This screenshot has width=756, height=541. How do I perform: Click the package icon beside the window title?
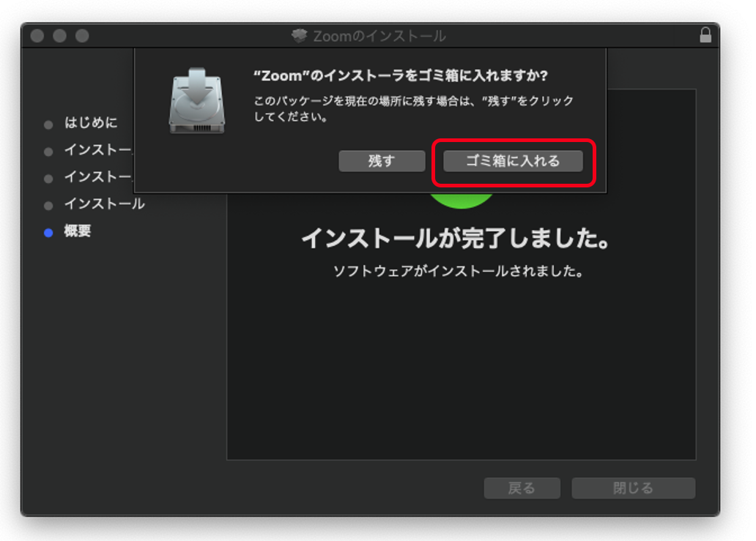click(x=300, y=36)
